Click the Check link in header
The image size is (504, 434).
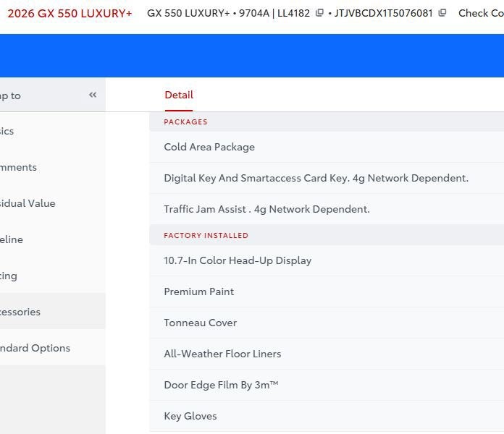coord(480,13)
